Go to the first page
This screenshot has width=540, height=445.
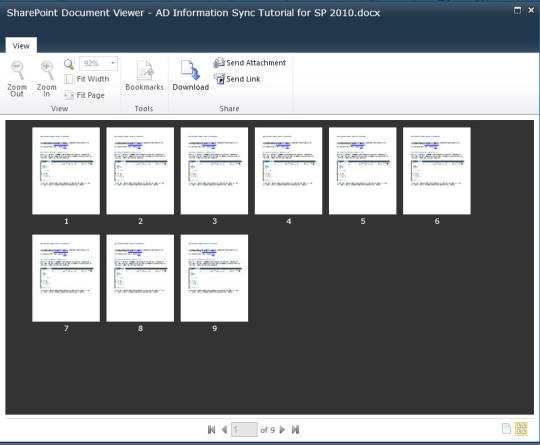coord(211,430)
